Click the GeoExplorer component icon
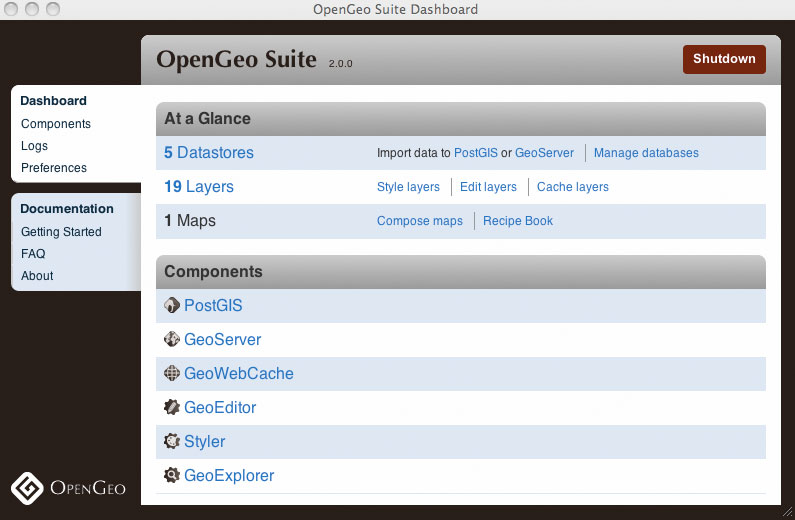This screenshot has height=520, width=795. pos(172,476)
